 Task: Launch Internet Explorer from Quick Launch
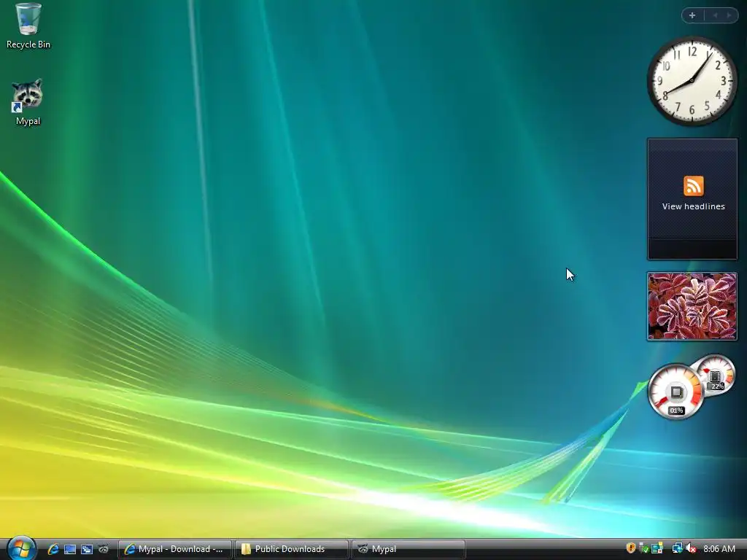pyautogui.click(x=53, y=549)
